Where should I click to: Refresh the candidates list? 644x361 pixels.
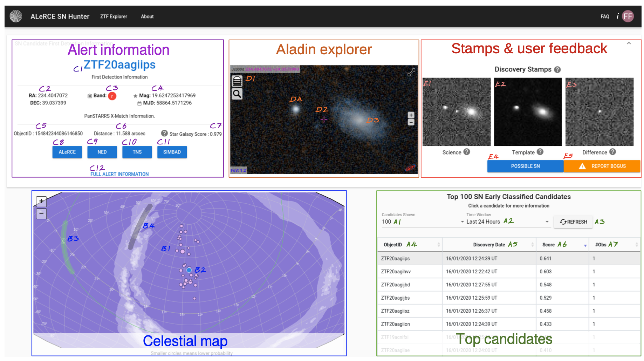[573, 222]
